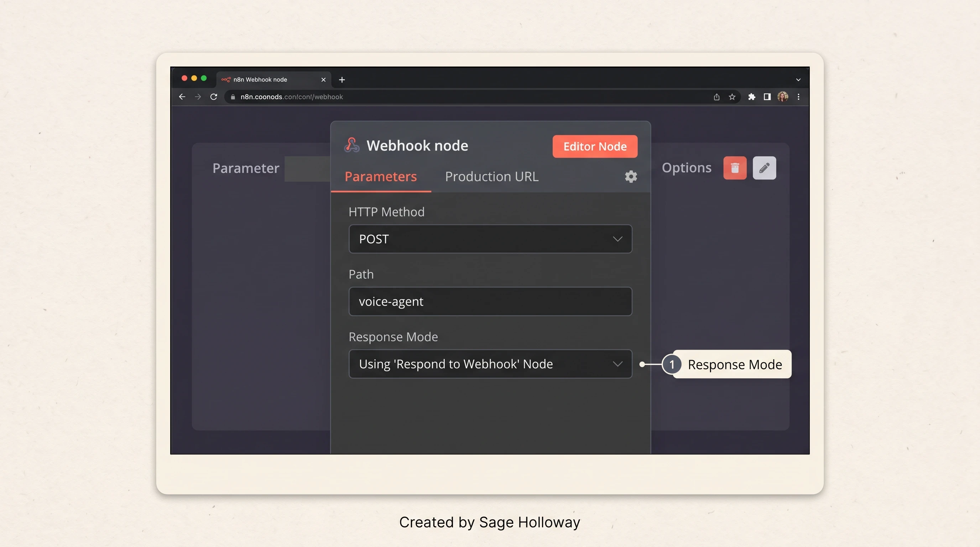Switch to the Parameters tab

coord(381,177)
